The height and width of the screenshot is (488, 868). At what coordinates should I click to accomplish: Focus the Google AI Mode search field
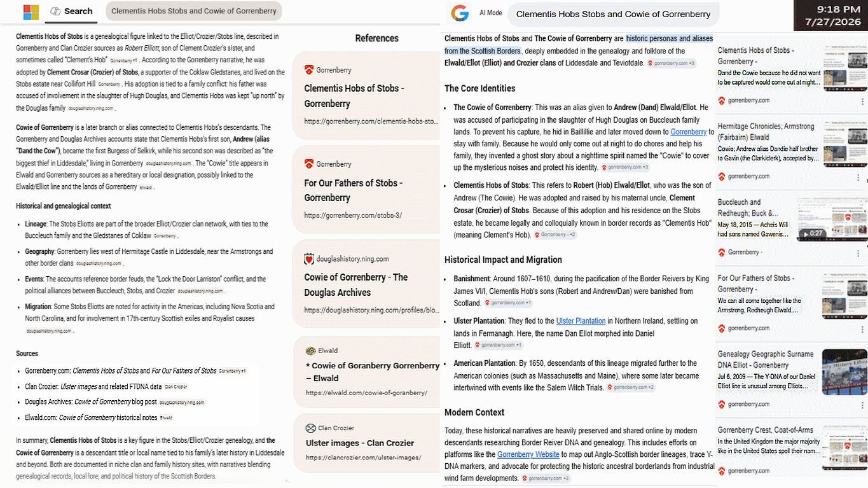click(x=614, y=14)
